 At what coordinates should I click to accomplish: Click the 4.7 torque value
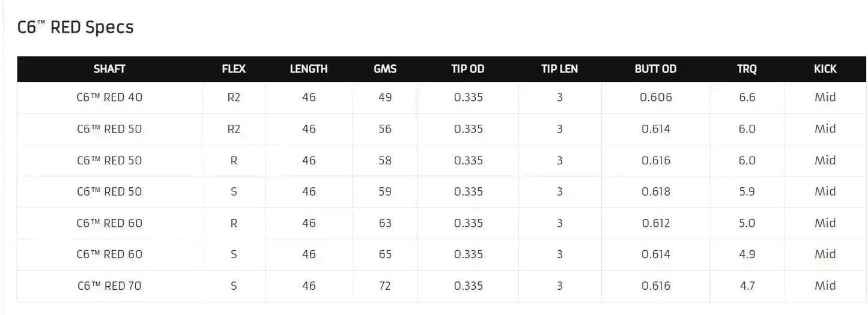tap(747, 286)
